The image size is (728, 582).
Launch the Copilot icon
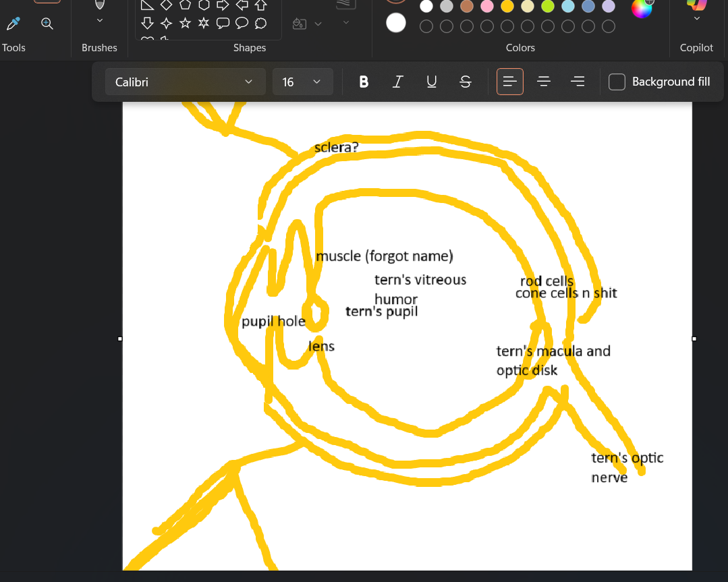[696, 4]
